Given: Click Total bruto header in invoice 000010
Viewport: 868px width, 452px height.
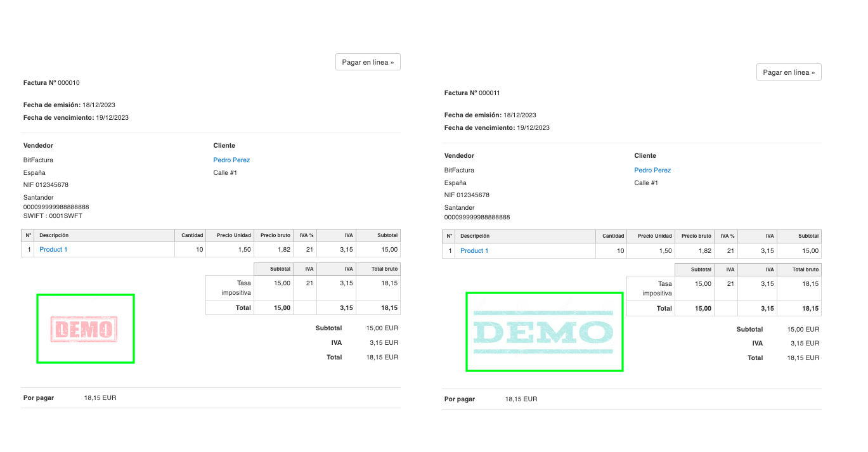Looking at the screenshot, I should pyautogui.click(x=384, y=268).
